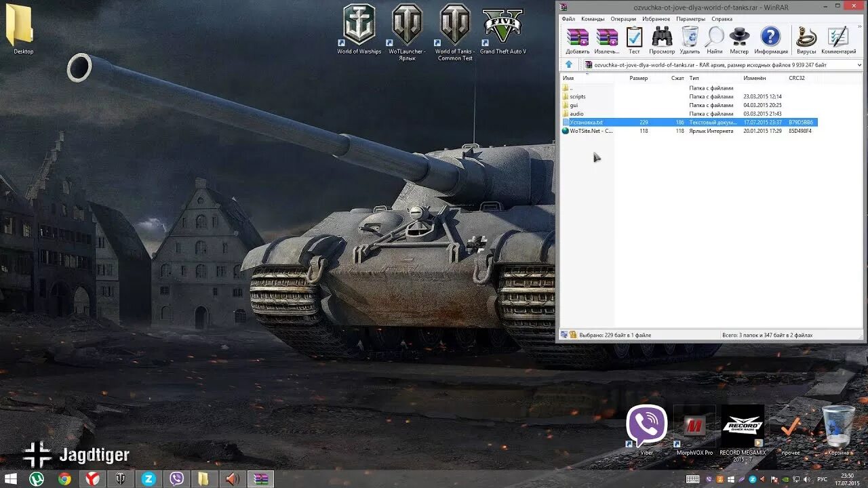The width and height of the screenshot is (868, 488).
Task: Open the volume tray speaker icon
Action: (x=806, y=479)
